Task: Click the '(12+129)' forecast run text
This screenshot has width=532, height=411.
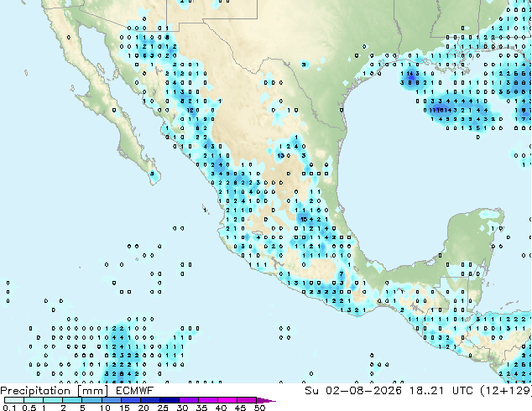Action: (506, 391)
